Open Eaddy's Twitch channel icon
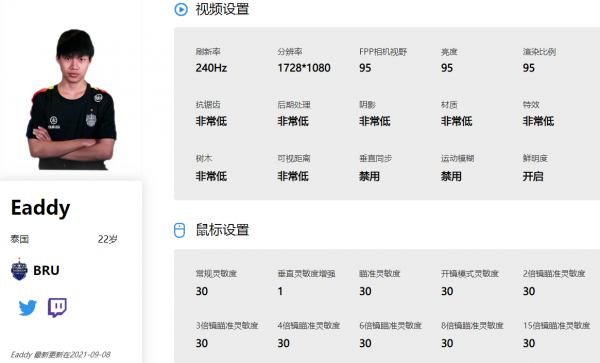Image resolution: width=600 pixels, height=363 pixels. click(x=57, y=308)
